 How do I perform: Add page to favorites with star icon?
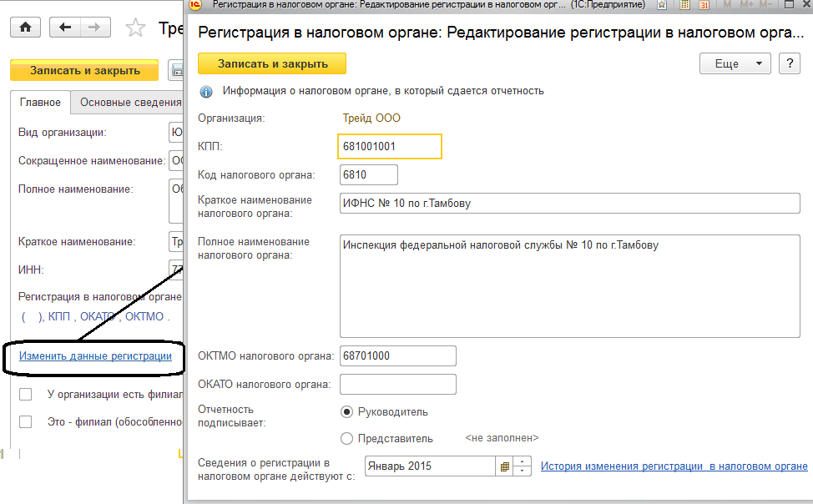click(x=134, y=28)
